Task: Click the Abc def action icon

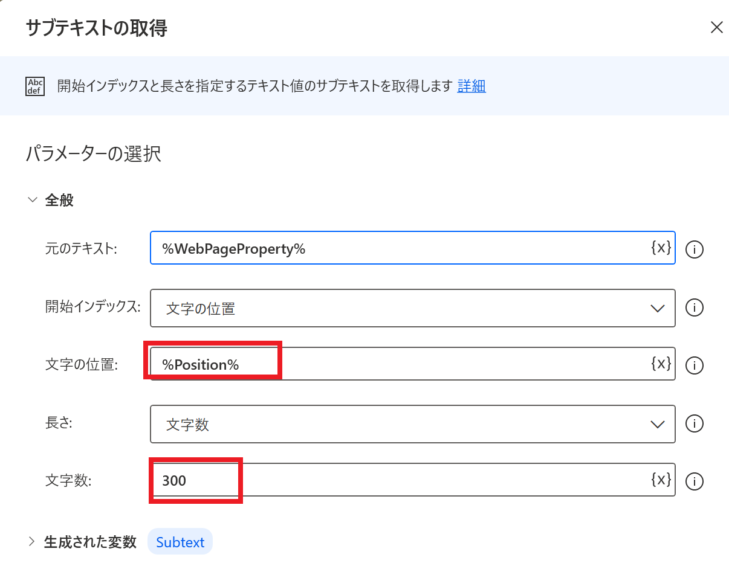Action: click(35, 86)
